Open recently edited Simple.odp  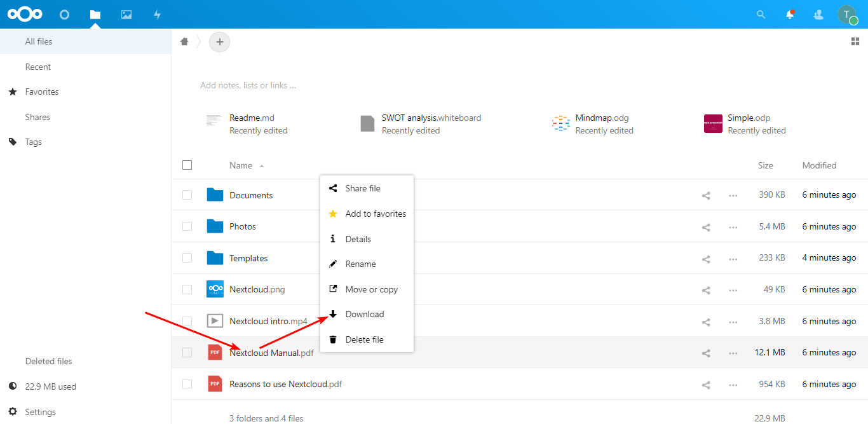tap(745, 124)
